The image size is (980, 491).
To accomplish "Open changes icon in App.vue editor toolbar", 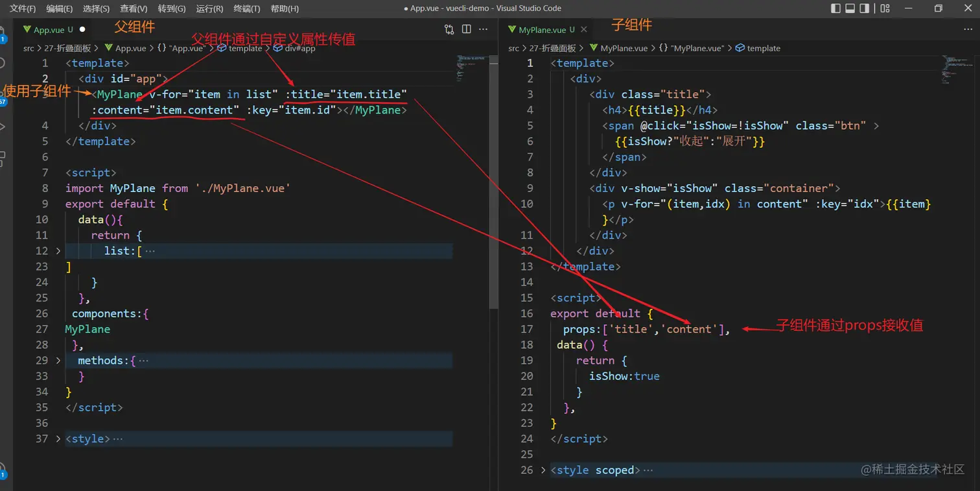I will pos(449,29).
